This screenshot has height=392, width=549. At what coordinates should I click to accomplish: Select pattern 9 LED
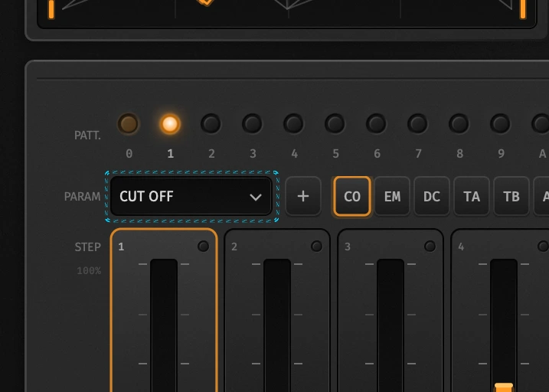500,123
